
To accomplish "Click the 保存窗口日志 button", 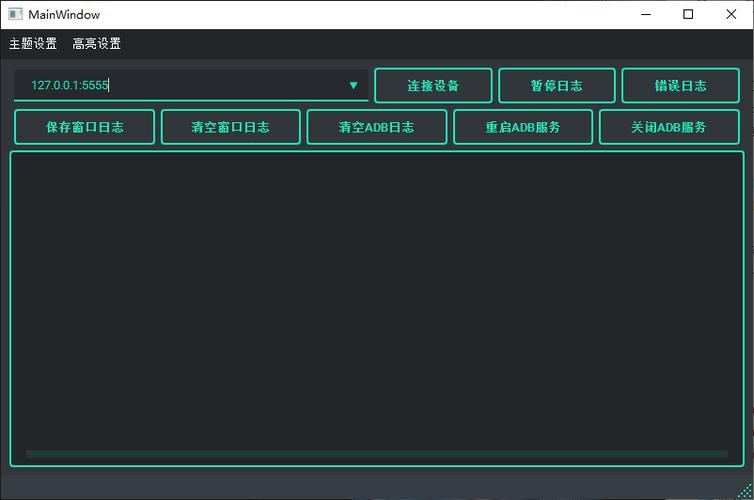I will [x=85, y=127].
